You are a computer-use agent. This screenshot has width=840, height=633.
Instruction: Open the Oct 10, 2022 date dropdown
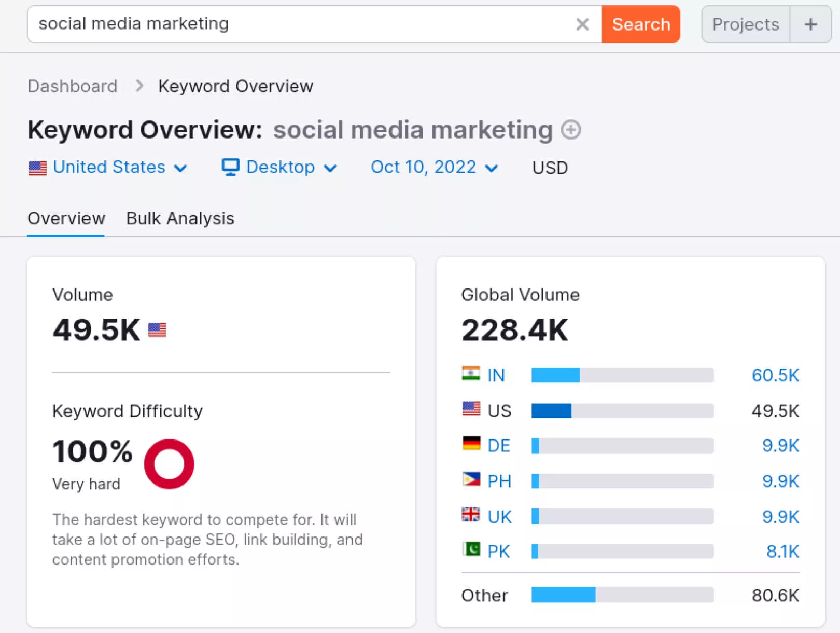point(434,168)
